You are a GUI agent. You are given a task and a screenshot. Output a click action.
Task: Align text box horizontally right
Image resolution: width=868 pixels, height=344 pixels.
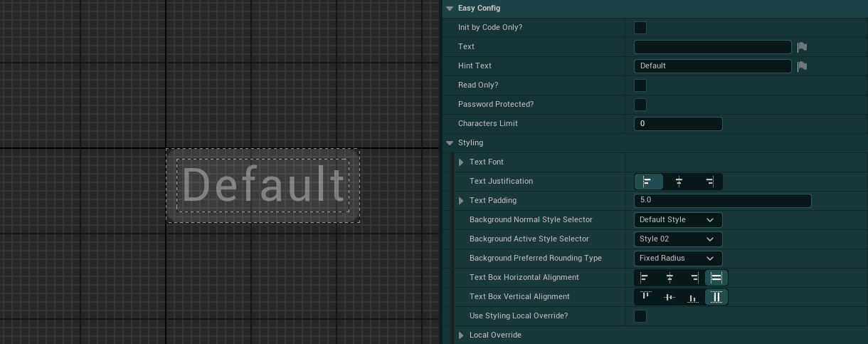coord(693,278)
